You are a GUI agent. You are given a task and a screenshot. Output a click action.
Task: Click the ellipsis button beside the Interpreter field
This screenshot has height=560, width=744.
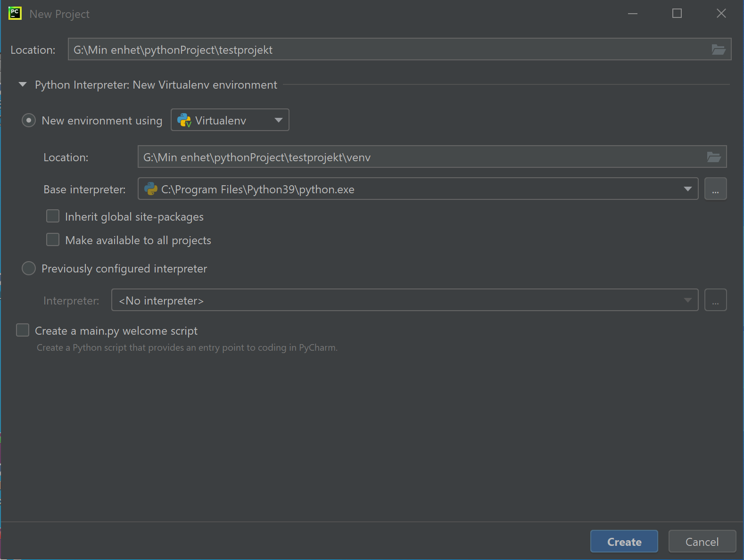click(x=715, y=300)
